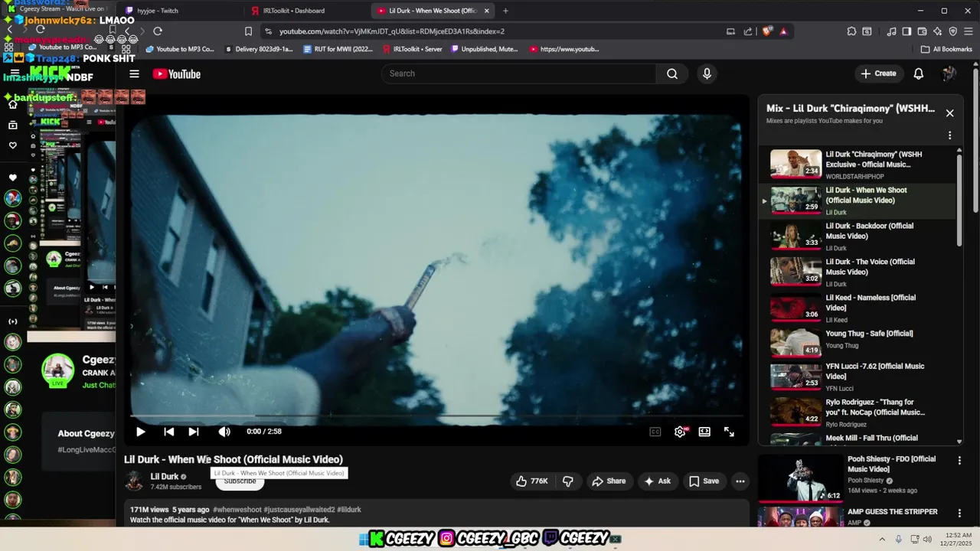Open options for Pooh Shiesty FDO video
This screenshot has width=980, height=551.
pyautogui.click(x=959, y=461)
